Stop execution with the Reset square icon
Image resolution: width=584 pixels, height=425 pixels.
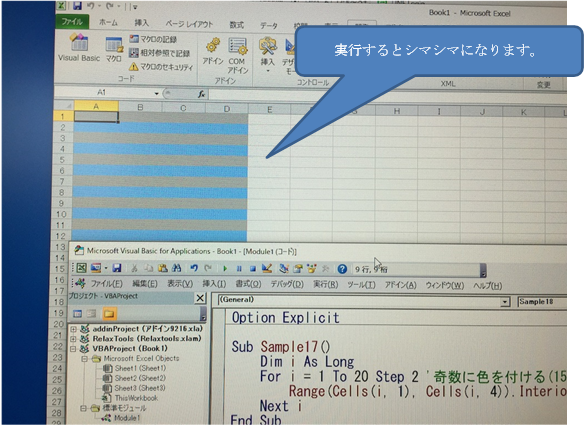253,268
